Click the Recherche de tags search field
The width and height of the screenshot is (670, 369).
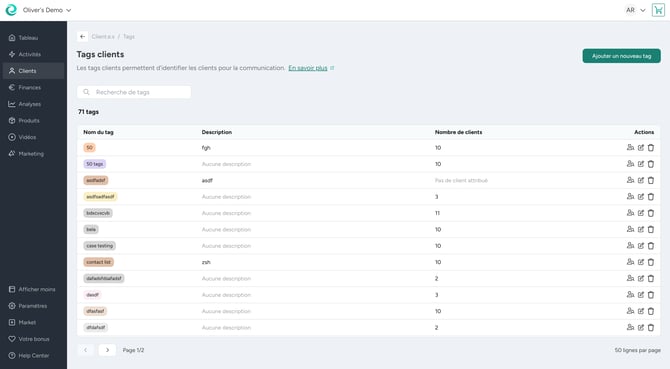click(134, 92)
